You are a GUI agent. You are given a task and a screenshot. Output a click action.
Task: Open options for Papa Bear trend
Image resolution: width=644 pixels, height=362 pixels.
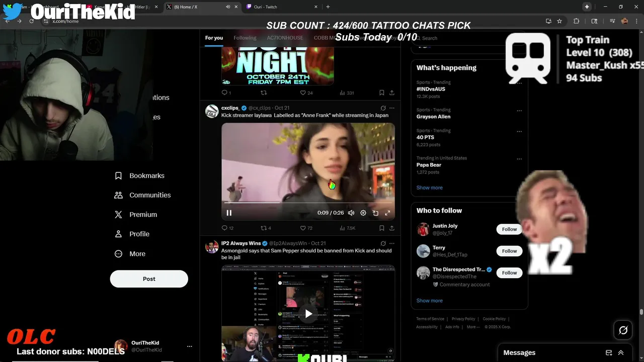click(519, 159)
